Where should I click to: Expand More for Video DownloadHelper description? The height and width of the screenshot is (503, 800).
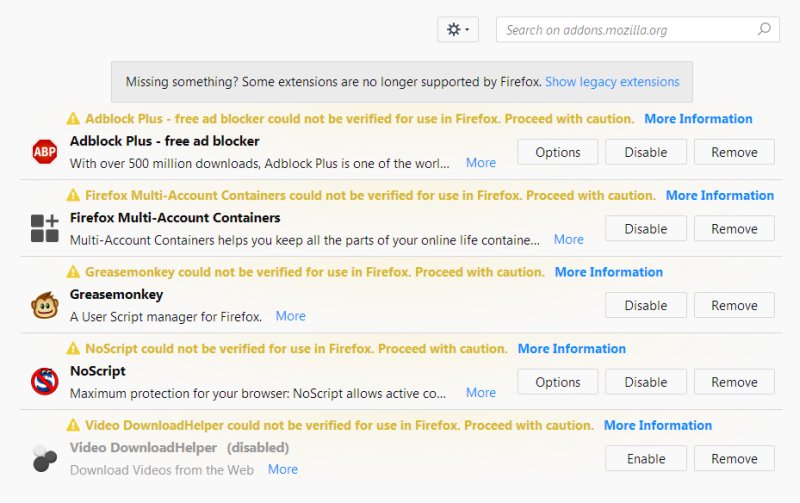coord(283,469)
